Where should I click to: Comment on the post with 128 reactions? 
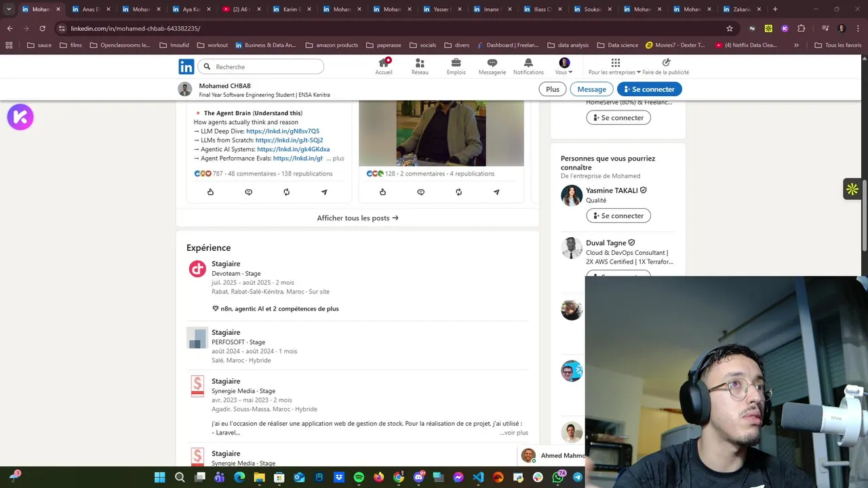(x=420, y=192)
